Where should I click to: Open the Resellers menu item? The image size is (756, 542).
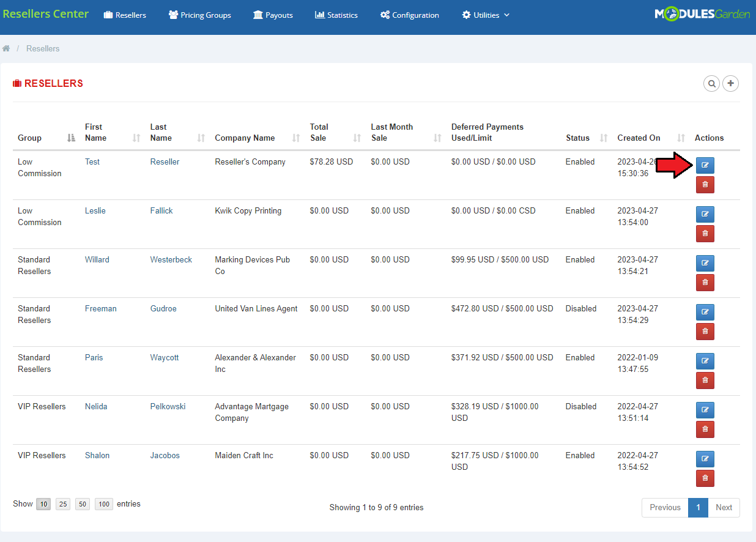(x=125, y=15)
